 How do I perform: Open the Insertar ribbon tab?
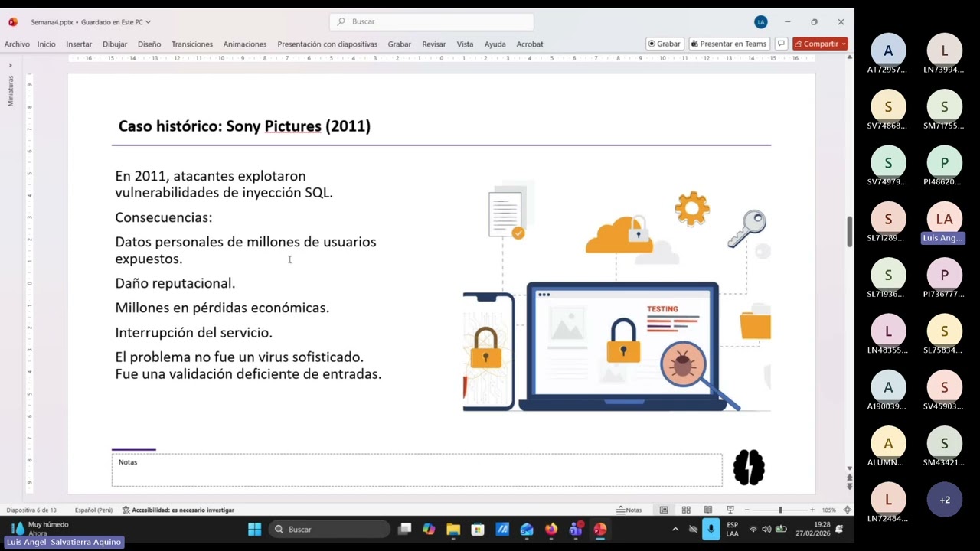[x=79, y=44]
